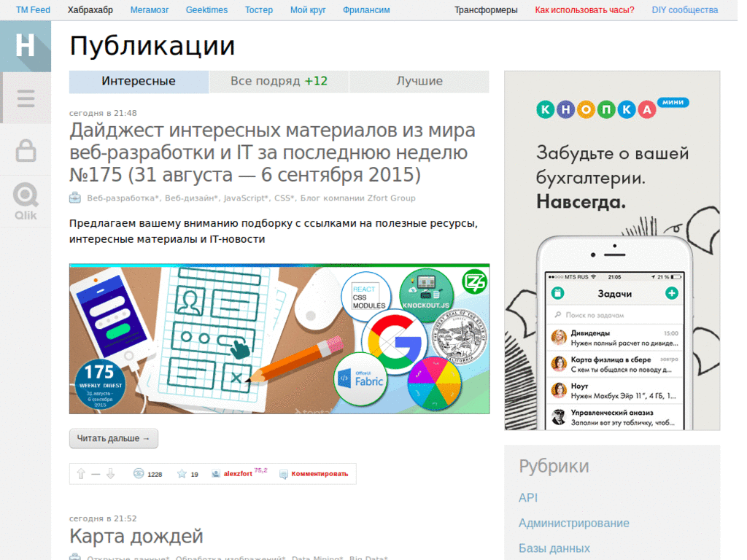Open the Базы данных rubric link

(554, 548)
